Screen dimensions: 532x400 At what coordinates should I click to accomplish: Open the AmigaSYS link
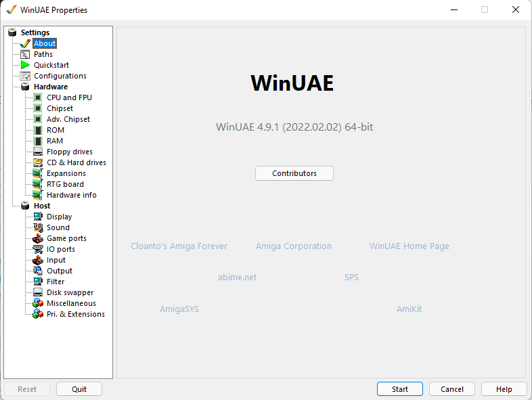pyautogui.click(x=179, y=309)
